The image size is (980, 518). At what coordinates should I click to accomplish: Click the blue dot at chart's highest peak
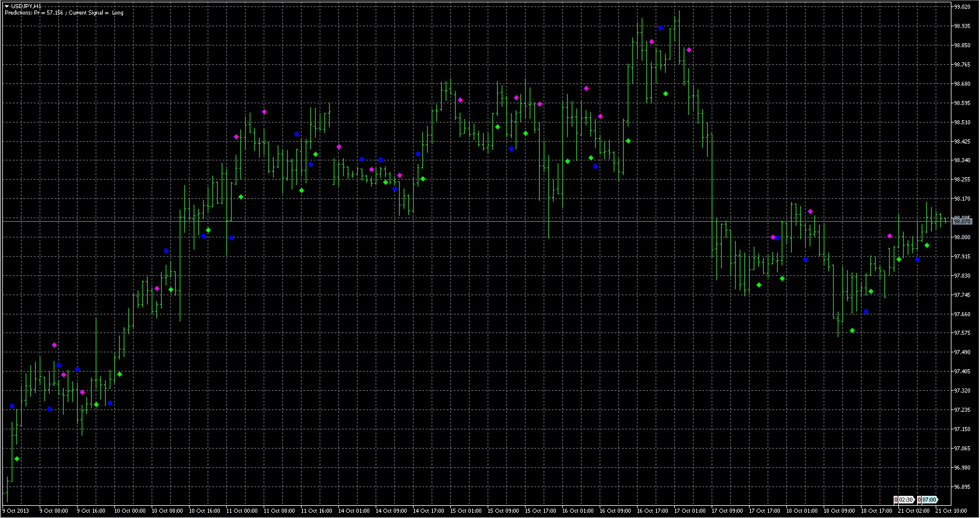click(660, 28)
